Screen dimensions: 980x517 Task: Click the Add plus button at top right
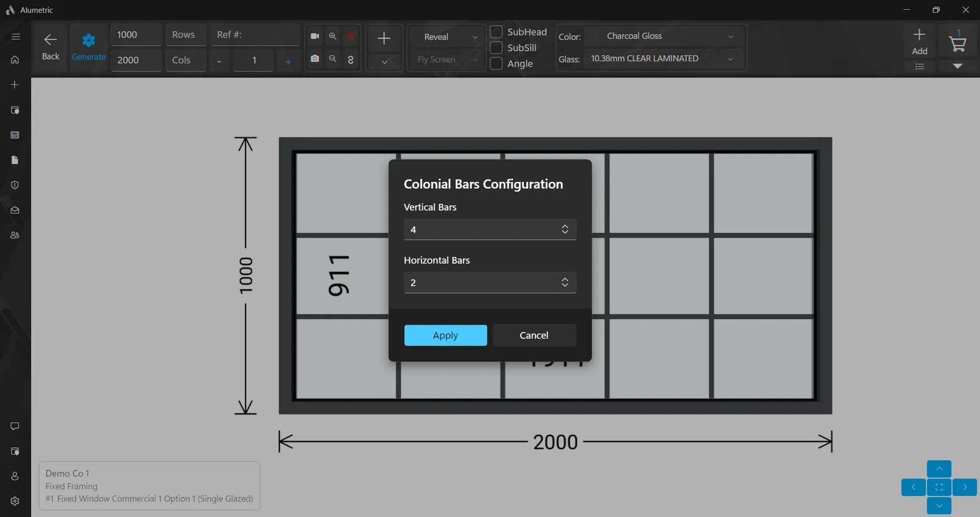click(919, 42)
